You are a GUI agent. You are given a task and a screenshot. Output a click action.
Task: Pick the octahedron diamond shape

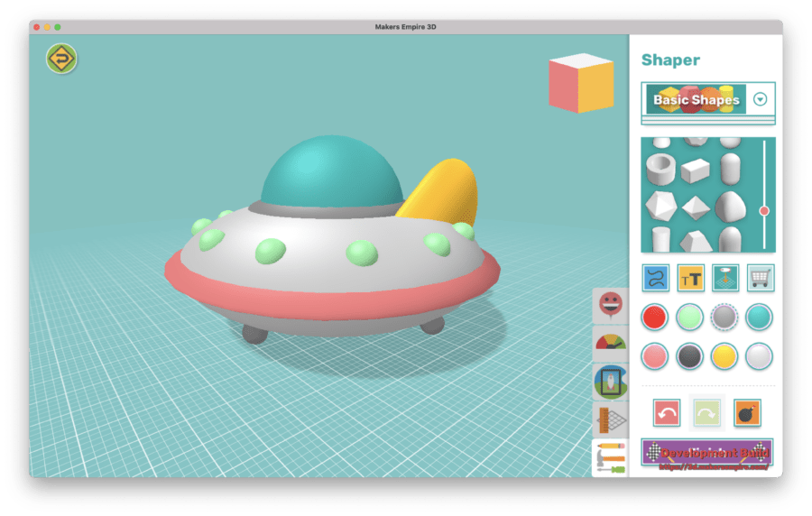[x=696, y=207]
